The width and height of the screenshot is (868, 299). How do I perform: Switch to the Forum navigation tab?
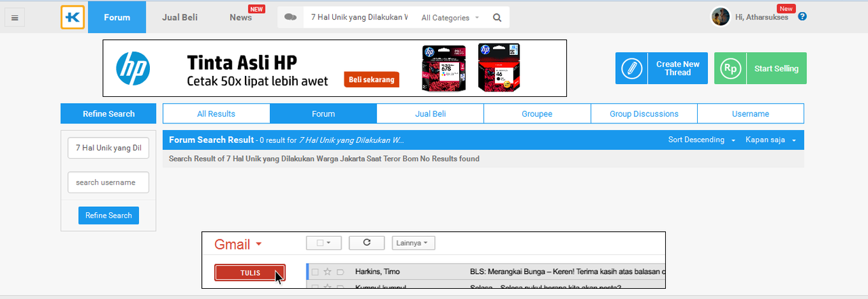pos(117,17)
